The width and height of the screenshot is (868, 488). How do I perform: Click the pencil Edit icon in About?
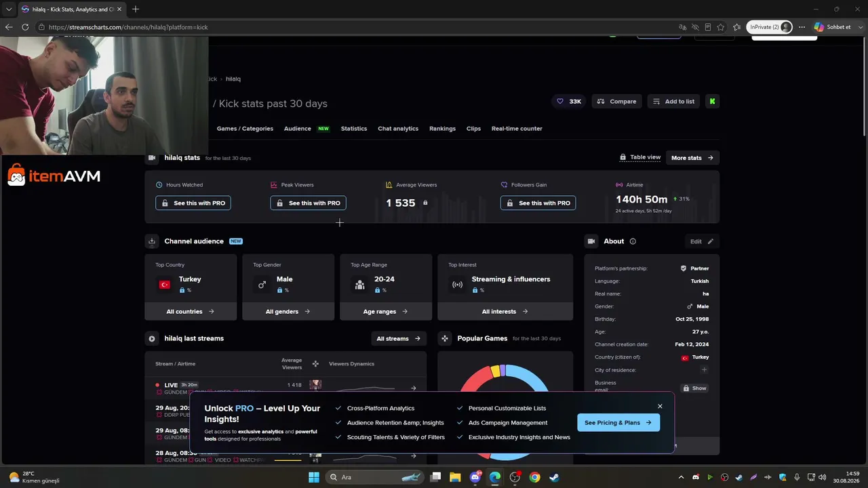pos(711,241)
